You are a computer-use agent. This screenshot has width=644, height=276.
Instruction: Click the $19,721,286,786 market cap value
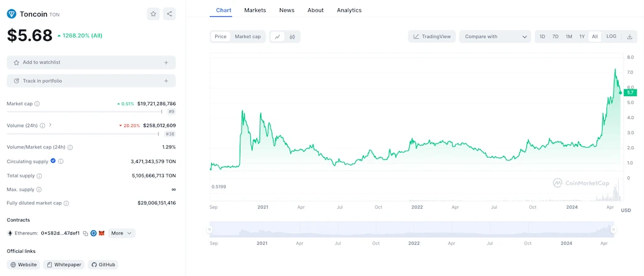[157, 104]
